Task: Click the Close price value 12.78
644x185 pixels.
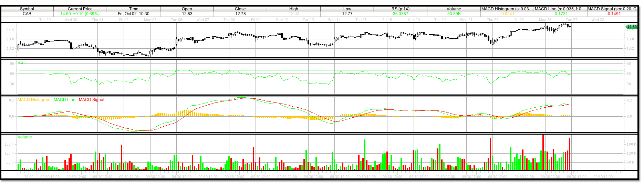Action: coord(240,14)
